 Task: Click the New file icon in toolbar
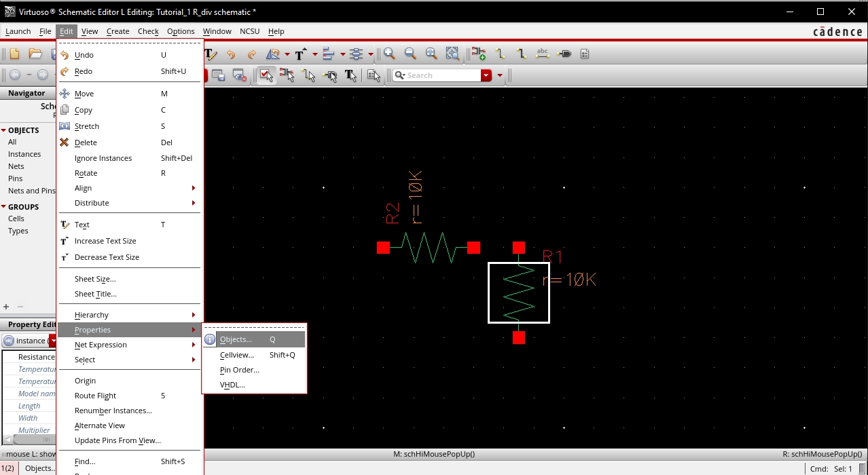[x=14, y=54]
